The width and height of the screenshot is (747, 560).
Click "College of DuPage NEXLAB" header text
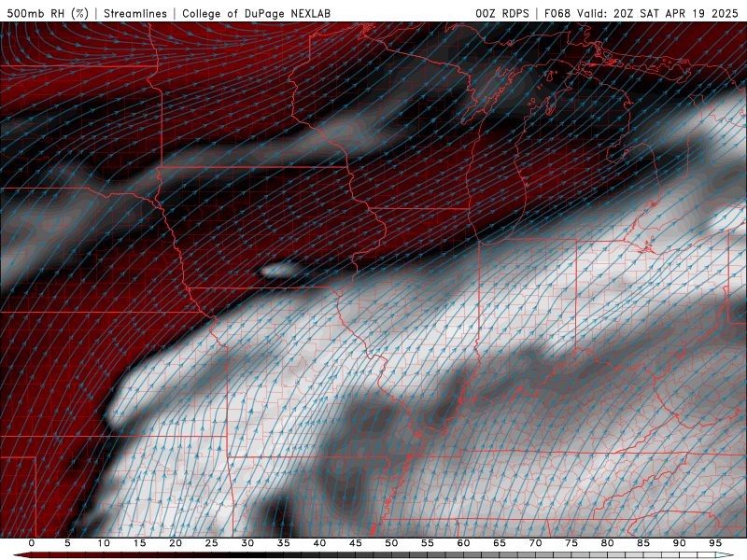256,13
